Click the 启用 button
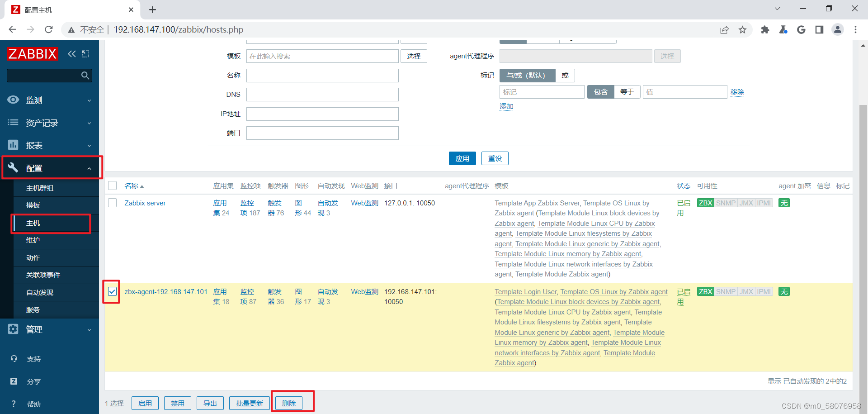 pyautogui.click(x=145, y=403)
